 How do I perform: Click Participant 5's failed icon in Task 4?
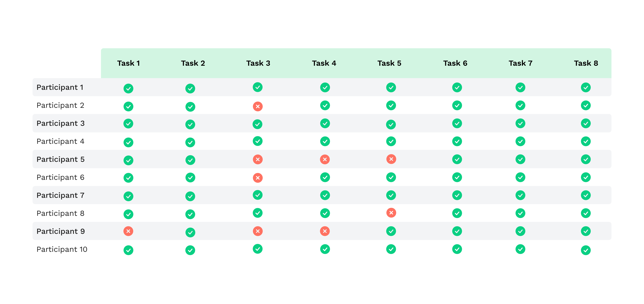325,159
